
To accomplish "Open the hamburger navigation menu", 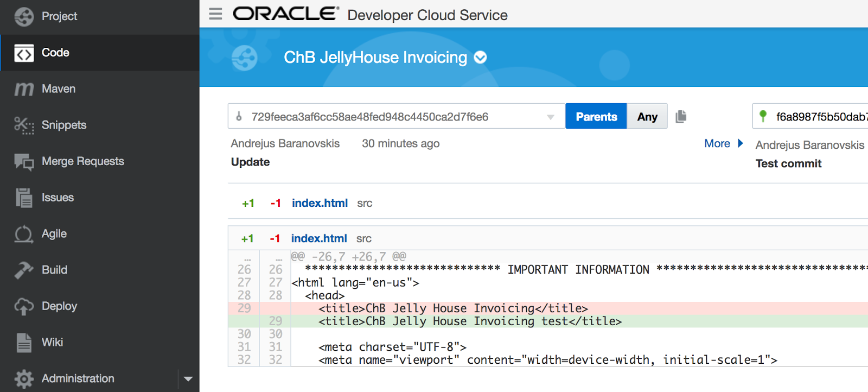I will point(215,14).
